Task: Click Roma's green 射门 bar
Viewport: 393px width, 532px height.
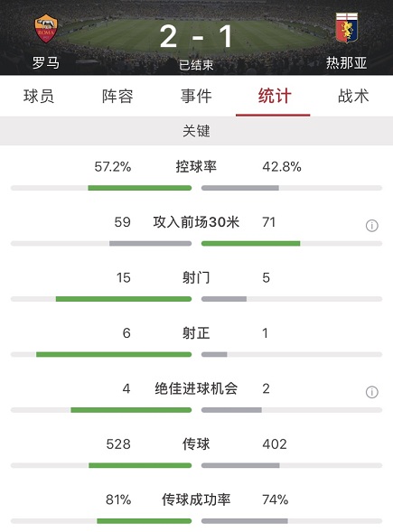Action: point(124,299)
